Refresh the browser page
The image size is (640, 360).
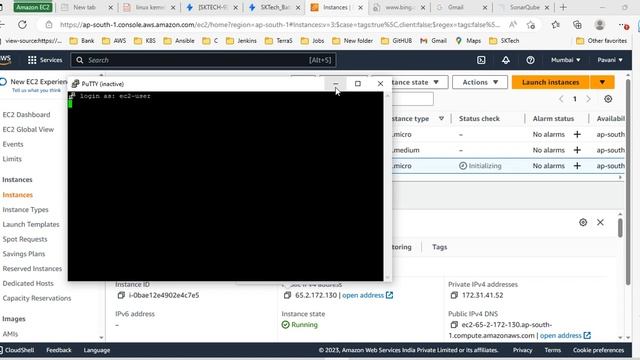pyautogui.click(x=22, y=25)
